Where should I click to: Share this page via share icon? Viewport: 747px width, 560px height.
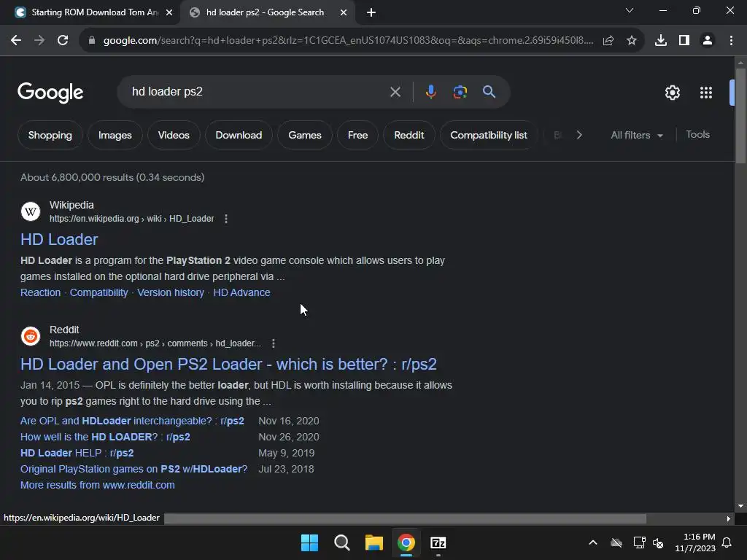click(x=608, y=41)
